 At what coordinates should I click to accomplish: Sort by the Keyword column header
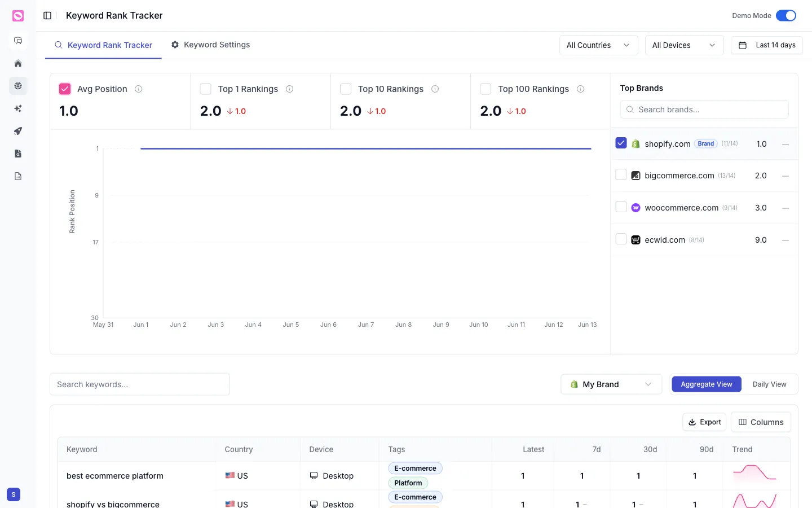pyautogui.click(x=82, y=450)
